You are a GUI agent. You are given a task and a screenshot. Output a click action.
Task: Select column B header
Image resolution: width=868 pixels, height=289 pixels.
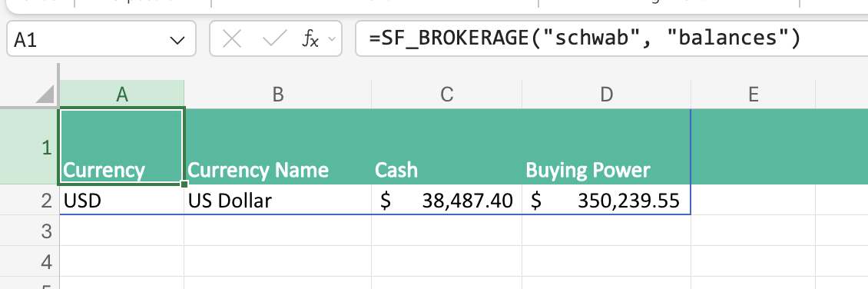coord(278,94)
